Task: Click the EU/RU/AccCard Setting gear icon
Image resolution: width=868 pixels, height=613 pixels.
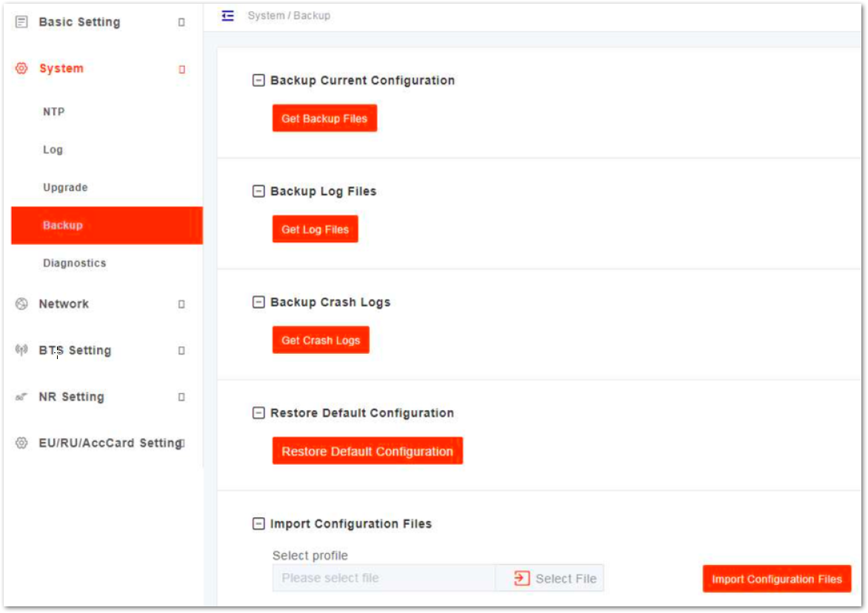Action: coord(21,443)
